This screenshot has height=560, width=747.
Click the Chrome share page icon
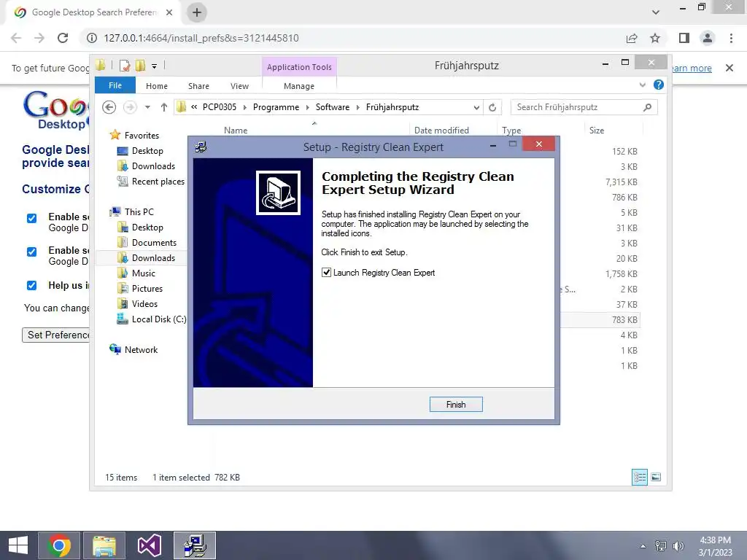pos(632,38)
